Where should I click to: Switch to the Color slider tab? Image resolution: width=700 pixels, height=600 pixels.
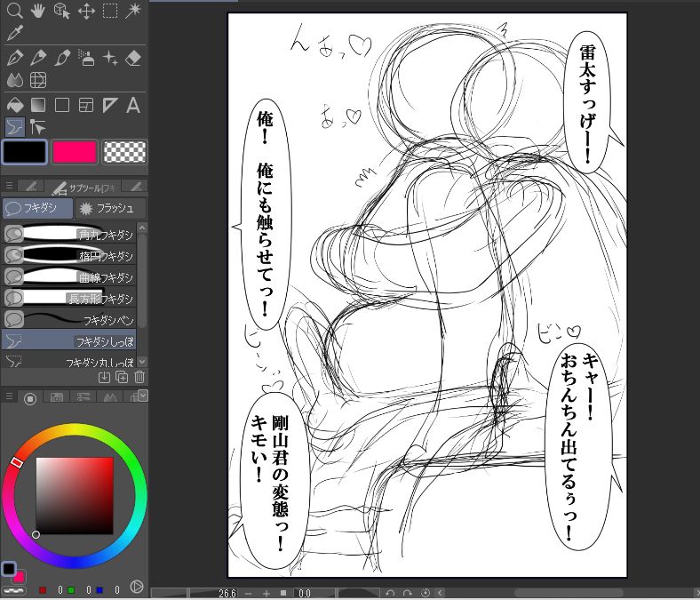click(83, 397)
